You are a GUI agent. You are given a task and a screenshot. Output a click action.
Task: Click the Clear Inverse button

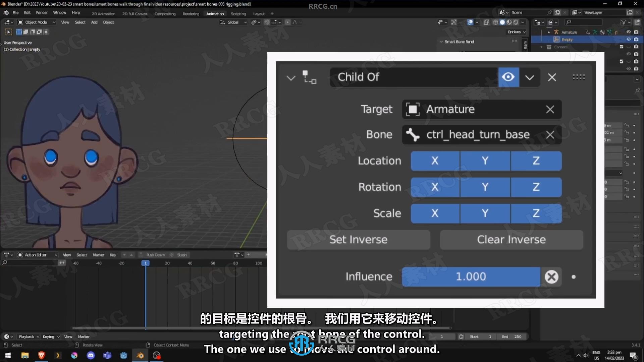click(511, 239)
